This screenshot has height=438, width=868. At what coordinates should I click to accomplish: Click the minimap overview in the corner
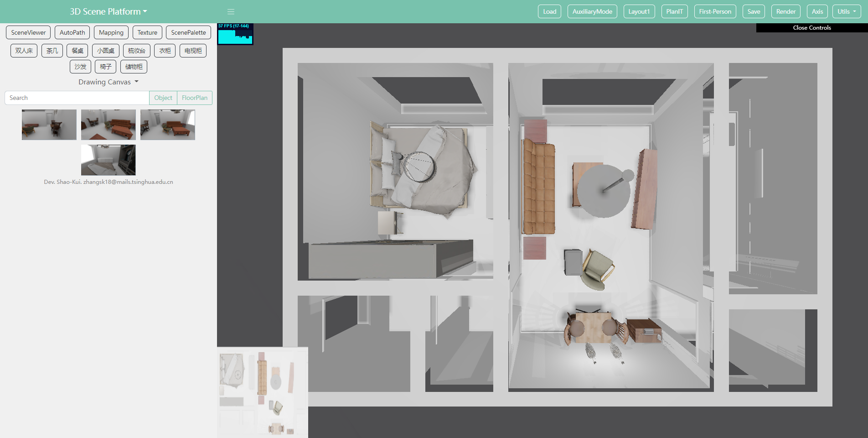(263, 392)
